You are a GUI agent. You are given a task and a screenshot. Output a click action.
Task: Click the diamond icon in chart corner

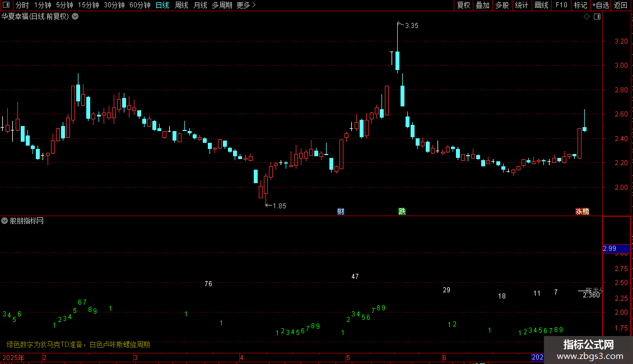click(587, 17)
